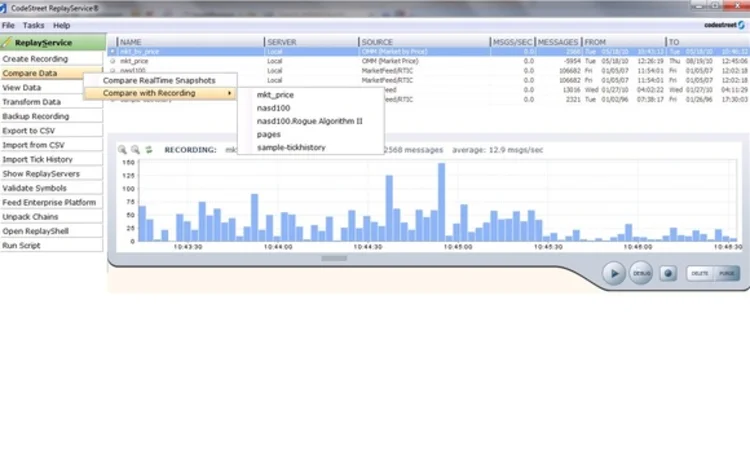The image size is (750, 463).
Task: Sort by the MESSAGES column header
Action: (x=558, y=42)
